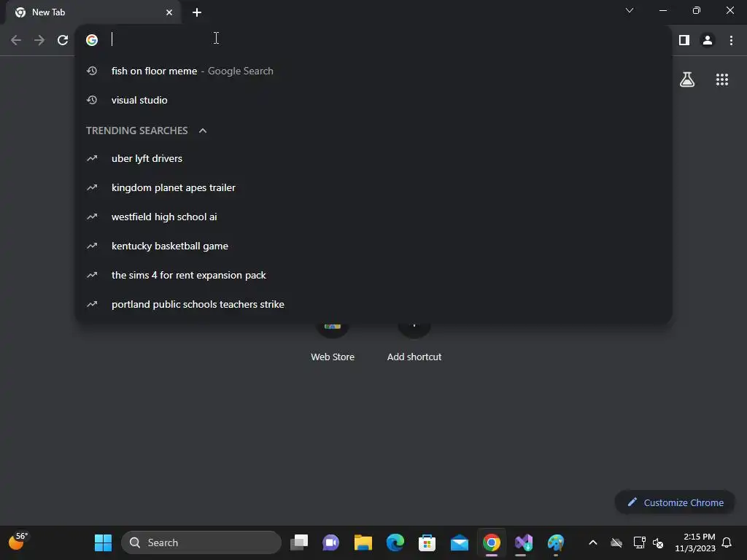Select 'fish on floor meme' suggestion
The image size is (747, 560).
pyautogui.click(x=373, y=71)
